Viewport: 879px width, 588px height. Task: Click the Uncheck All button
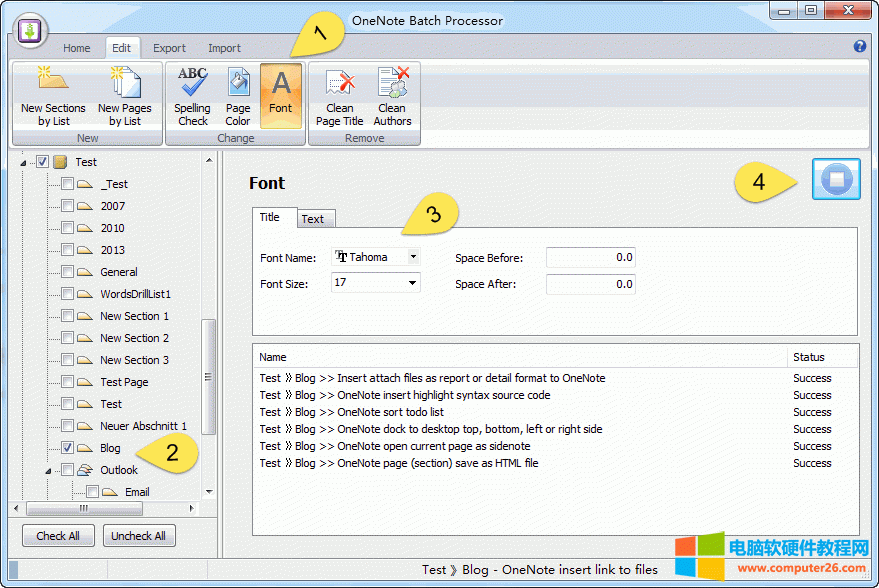(139, 535)
